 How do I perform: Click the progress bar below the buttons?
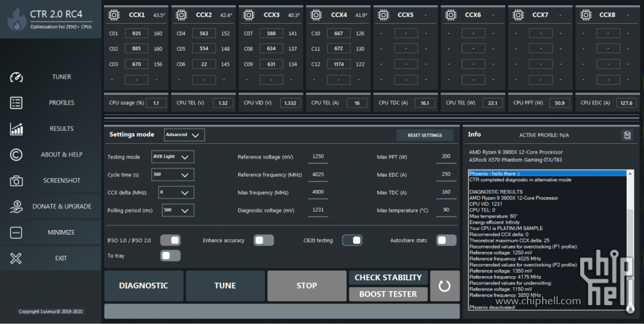pyautogui.click(x=282, y=311)
